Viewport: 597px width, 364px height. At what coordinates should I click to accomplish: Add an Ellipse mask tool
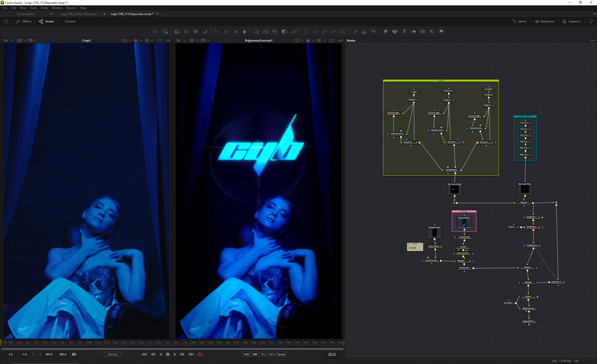pos(315,32)
